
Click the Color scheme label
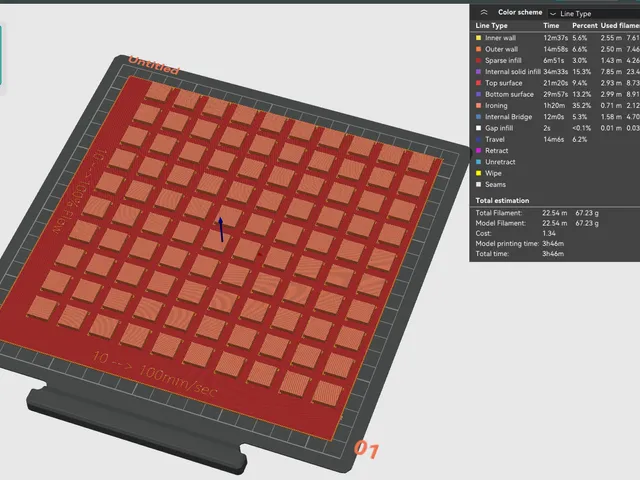pos(520,12)
